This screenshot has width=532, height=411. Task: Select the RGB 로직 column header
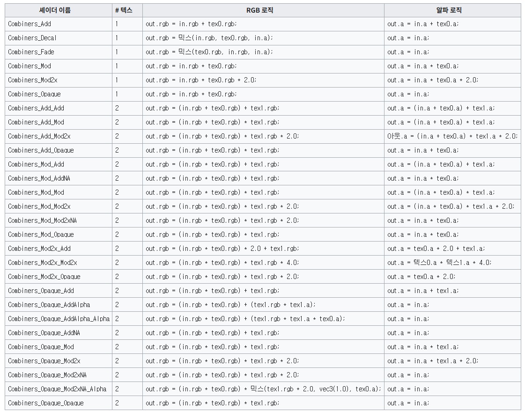pos(263,10)
